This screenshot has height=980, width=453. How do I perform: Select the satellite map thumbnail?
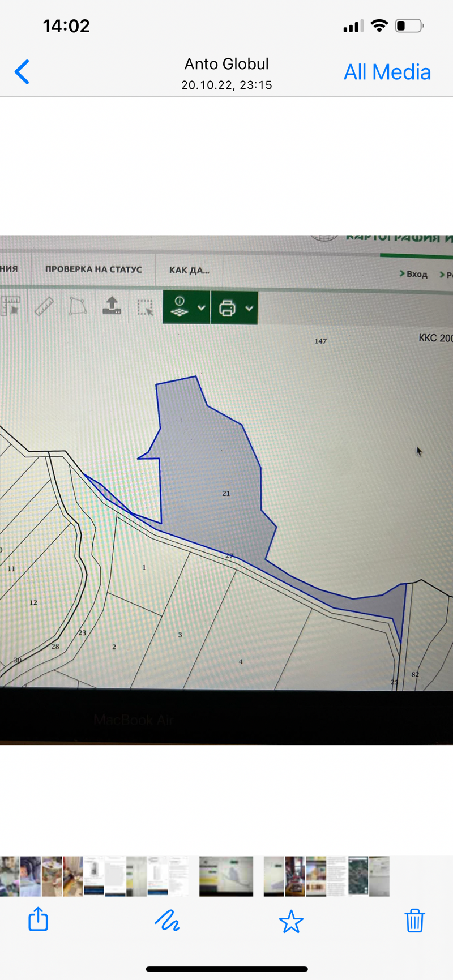click(x=358, y=876)
